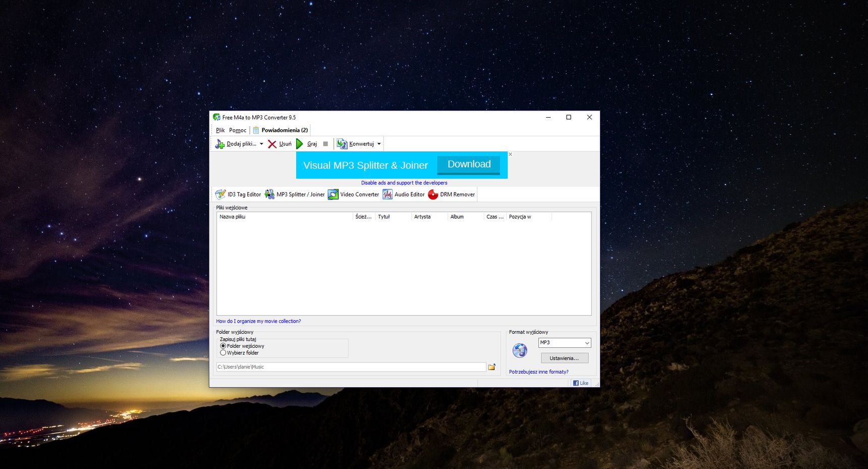Select the Folder wejściowy radio button

click(x=223, y=346)
